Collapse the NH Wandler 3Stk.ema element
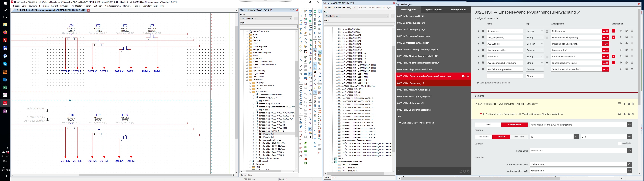The width and height of the screenshot is (644, 181). (481, 114)
